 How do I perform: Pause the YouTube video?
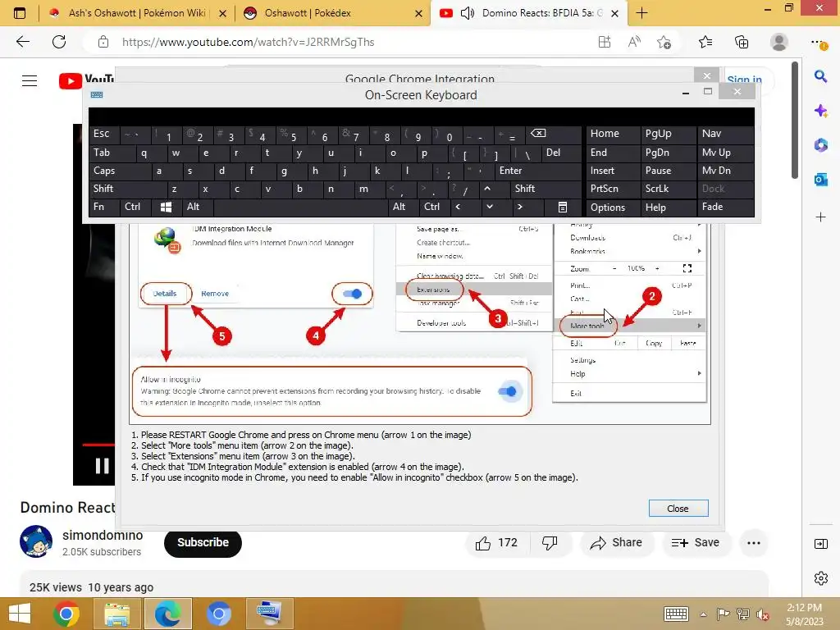click(x=102, y=466)
